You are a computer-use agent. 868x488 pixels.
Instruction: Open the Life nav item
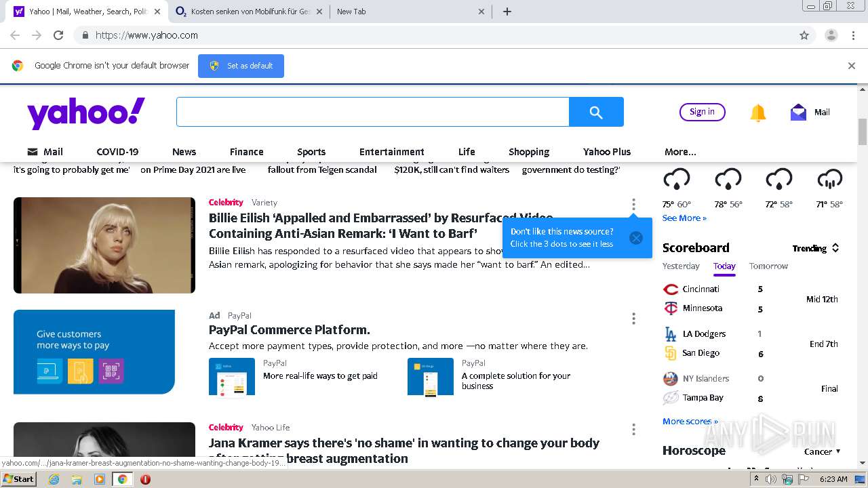(467, 152)
